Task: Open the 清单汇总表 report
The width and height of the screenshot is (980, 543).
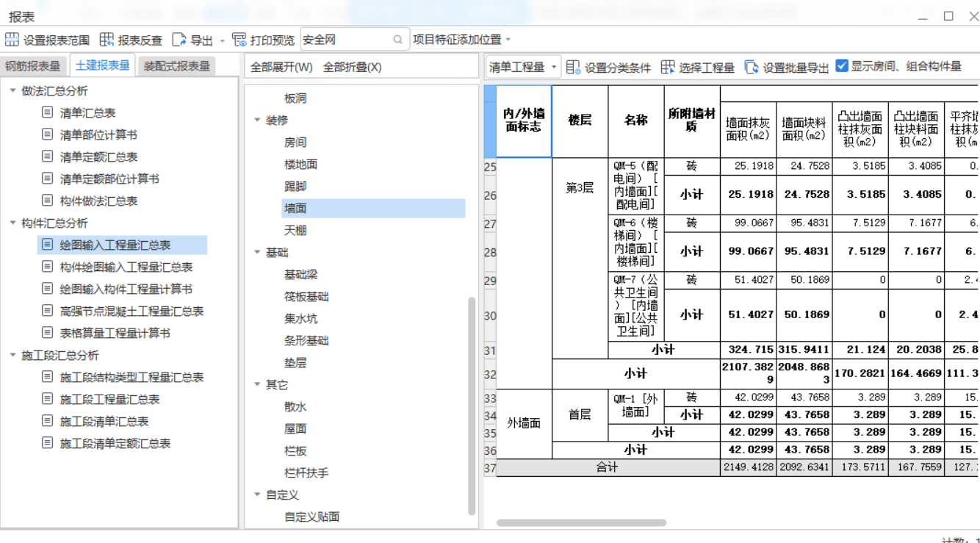Action: pos(87,112)
